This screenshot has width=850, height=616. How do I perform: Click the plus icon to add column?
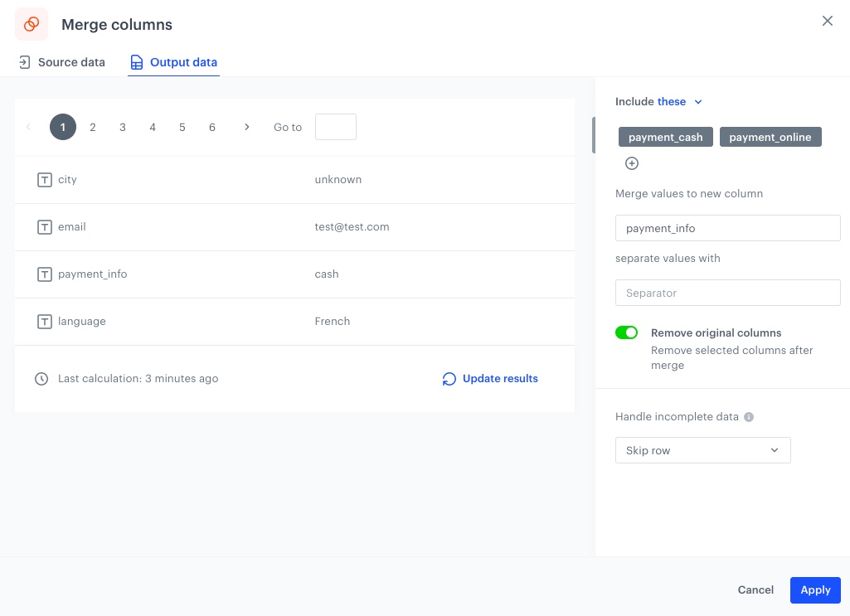(632, 163)
